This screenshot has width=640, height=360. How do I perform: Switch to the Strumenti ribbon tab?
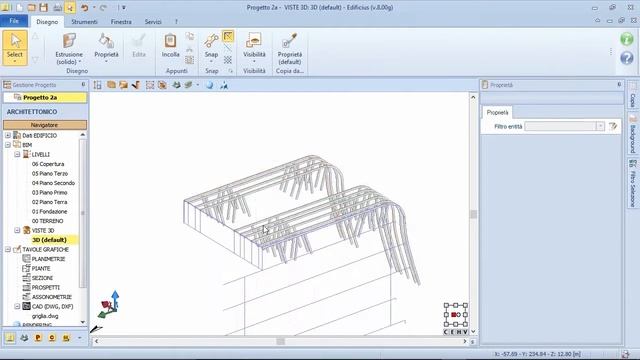pos(84,22)
